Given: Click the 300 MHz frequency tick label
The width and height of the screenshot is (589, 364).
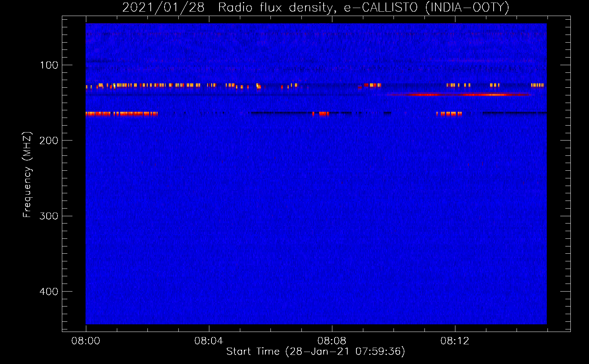Looking at the screenshot, I should point(48,216).
